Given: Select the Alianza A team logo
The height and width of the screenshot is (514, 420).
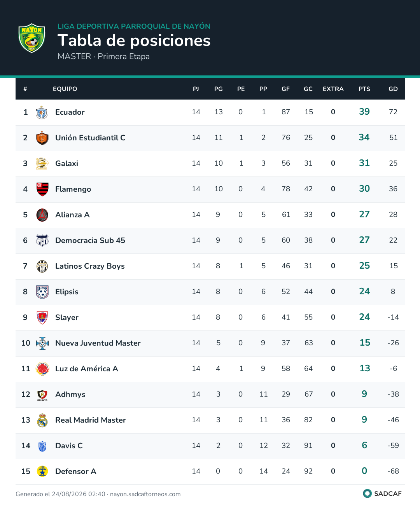Looking at the screenshot, I should (42, 215).
